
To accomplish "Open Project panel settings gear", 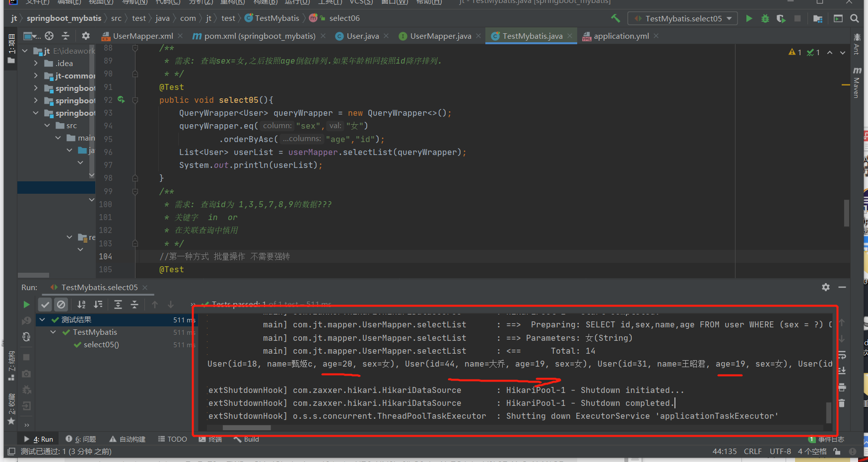I will [x=86, y=36].
